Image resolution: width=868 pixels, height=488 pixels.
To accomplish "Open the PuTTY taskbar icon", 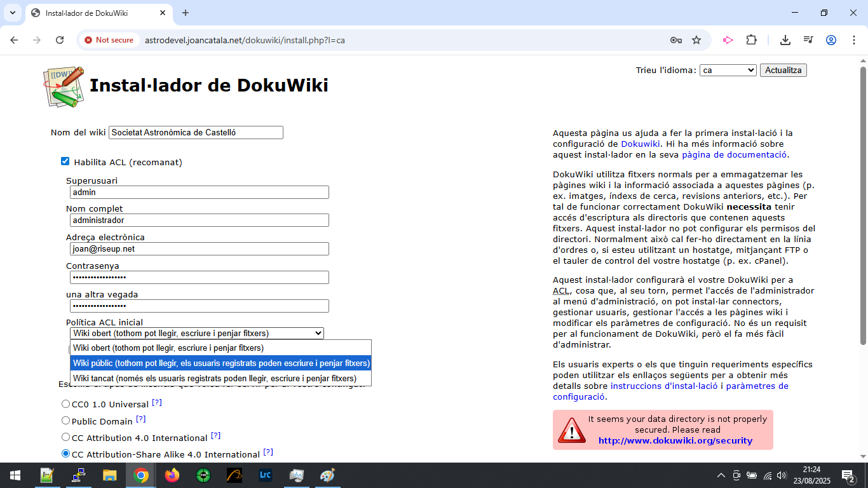I will click(78, 475).
